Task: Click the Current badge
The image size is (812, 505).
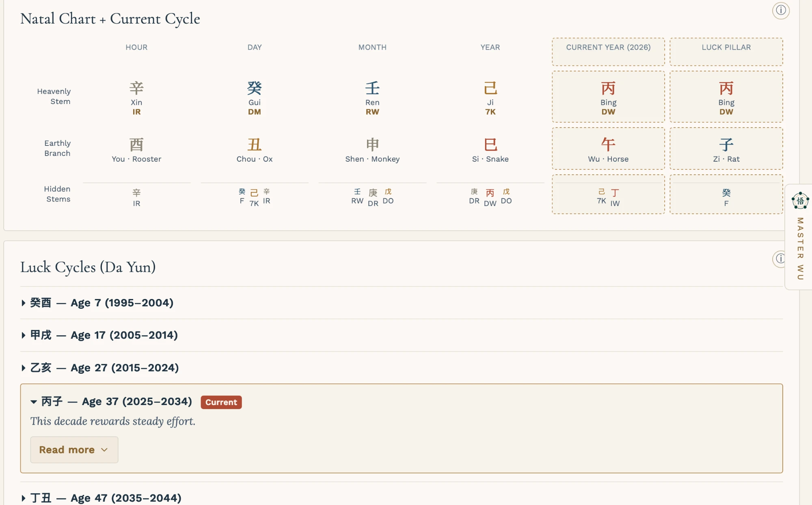Action: pyautogui.click(x=221, y=402)
